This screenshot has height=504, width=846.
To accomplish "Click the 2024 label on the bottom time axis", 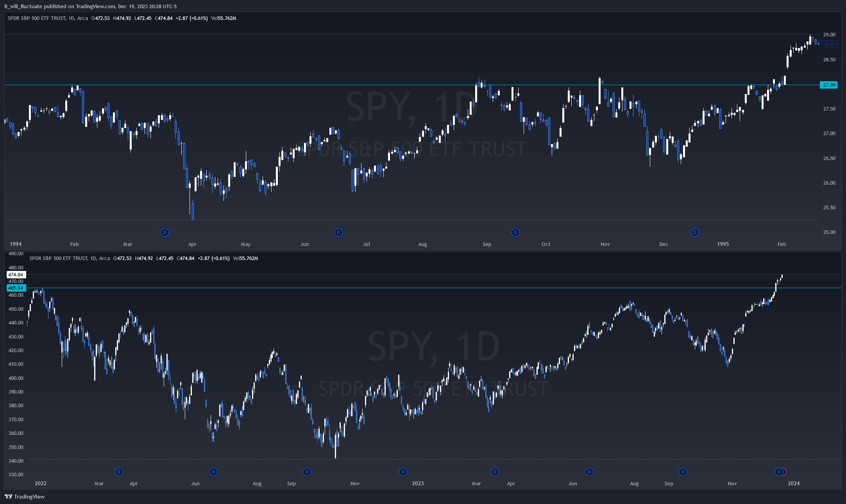I will point(794,483).
